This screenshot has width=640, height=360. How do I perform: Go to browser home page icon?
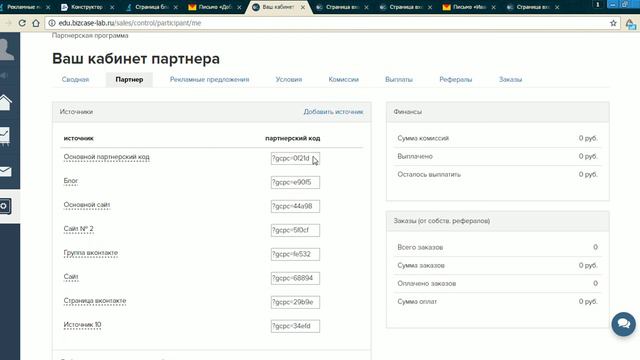click(36, 23)
